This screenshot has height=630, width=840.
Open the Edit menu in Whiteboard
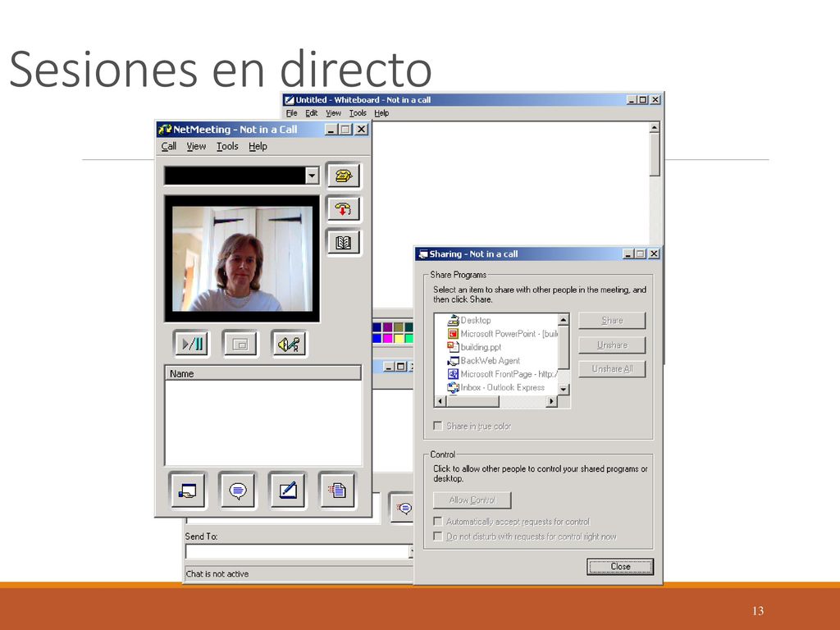tap(311, 113)
